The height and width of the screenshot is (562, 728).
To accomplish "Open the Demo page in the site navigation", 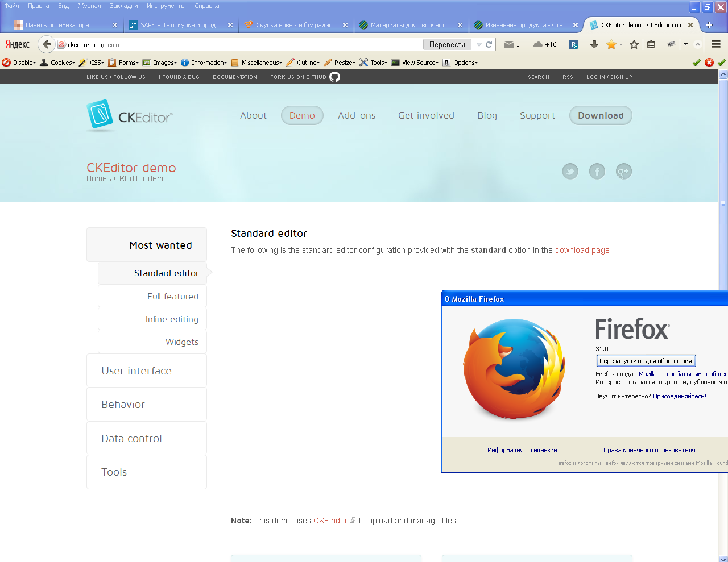I will (x=302, y=115).
